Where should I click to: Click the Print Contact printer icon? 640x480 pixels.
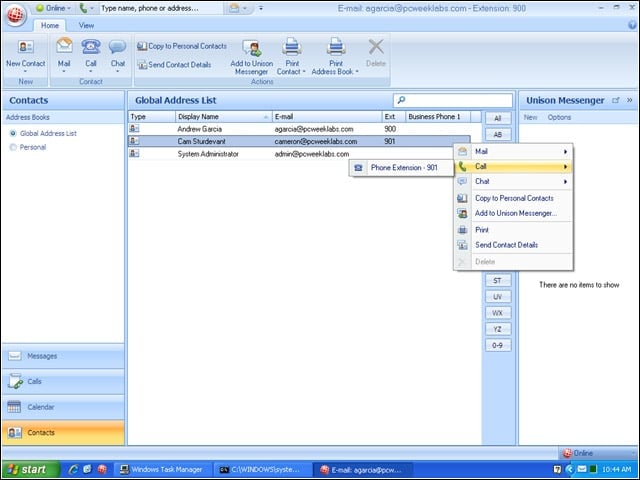[292, 47]
